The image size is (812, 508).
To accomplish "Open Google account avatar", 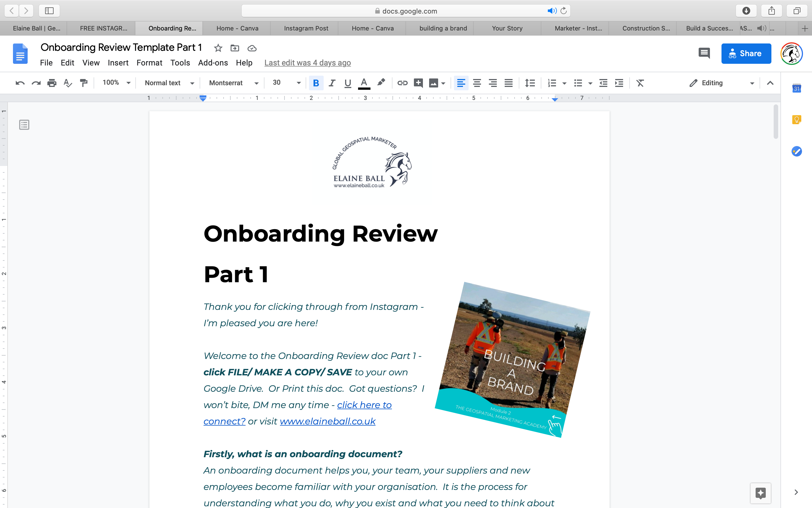I will click(x=791, y=53).
